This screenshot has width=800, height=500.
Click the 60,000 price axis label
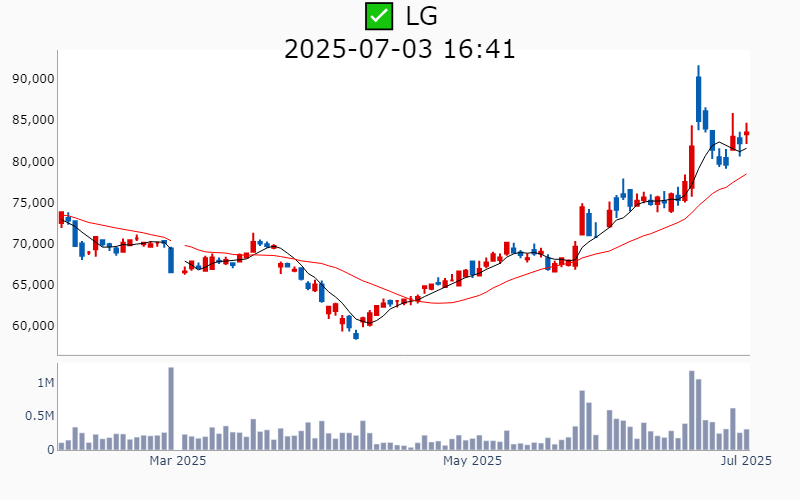point(33,326)
